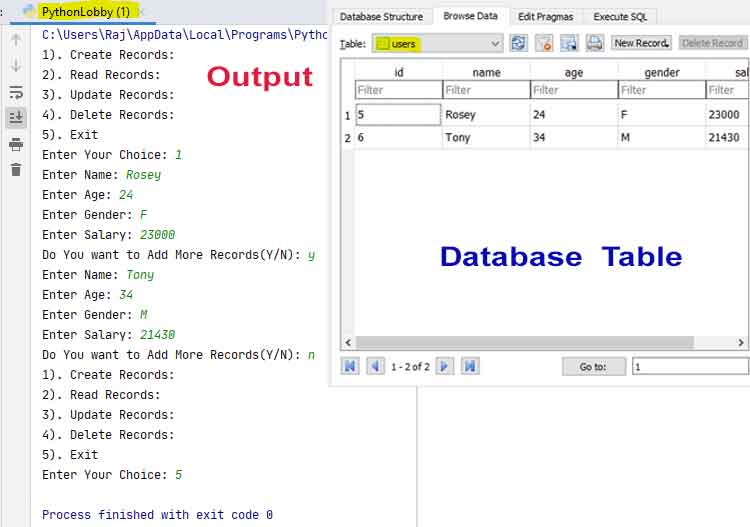Select the Rosey name cell
This screenshot has height=527, width=750.
486,115
